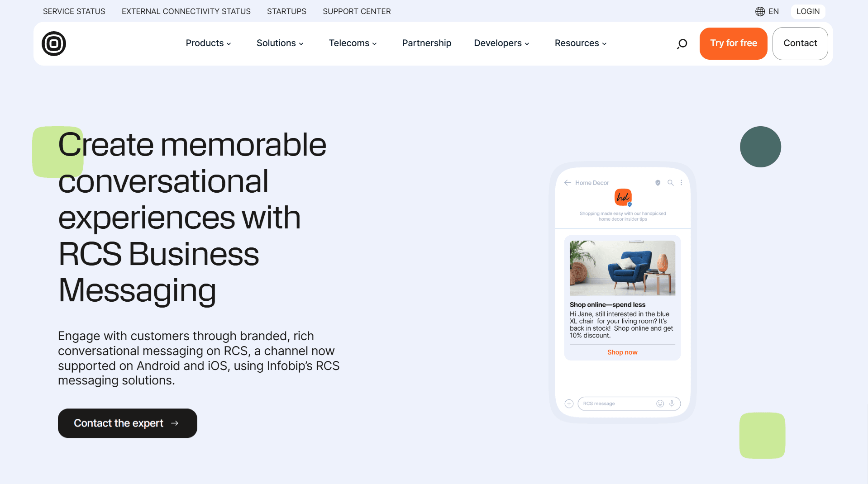This screenshot has height=484, width=868.
Task: Expand the Developers dropdown
Action: [501, 43]
